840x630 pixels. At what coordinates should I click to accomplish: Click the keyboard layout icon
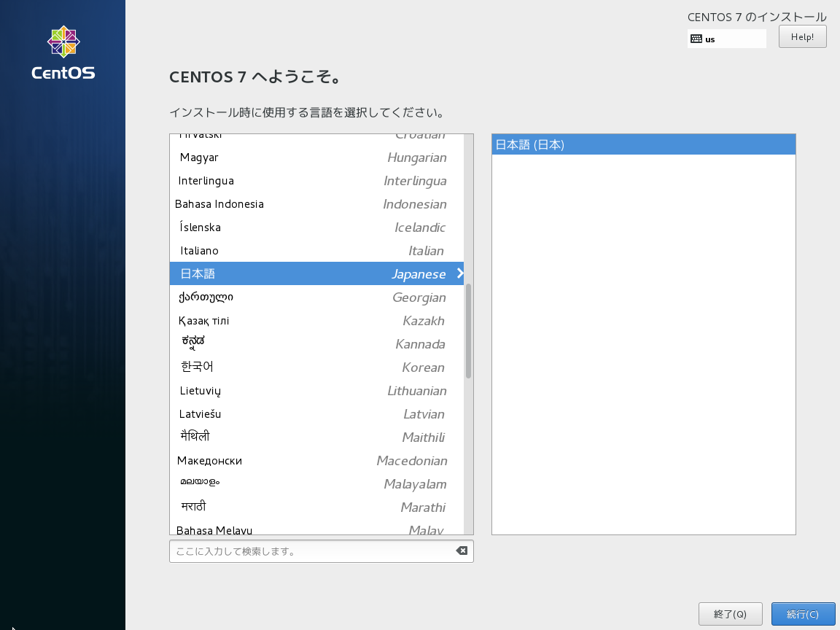696,39
